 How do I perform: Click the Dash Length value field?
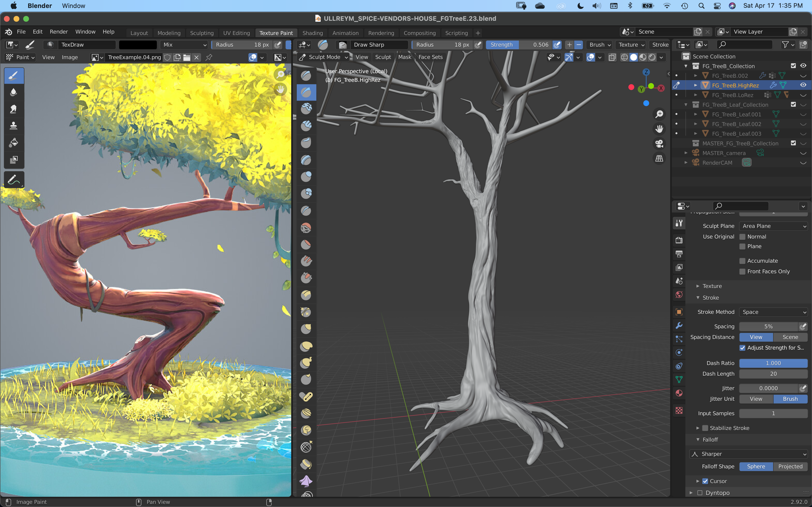[x=773, y=373]
